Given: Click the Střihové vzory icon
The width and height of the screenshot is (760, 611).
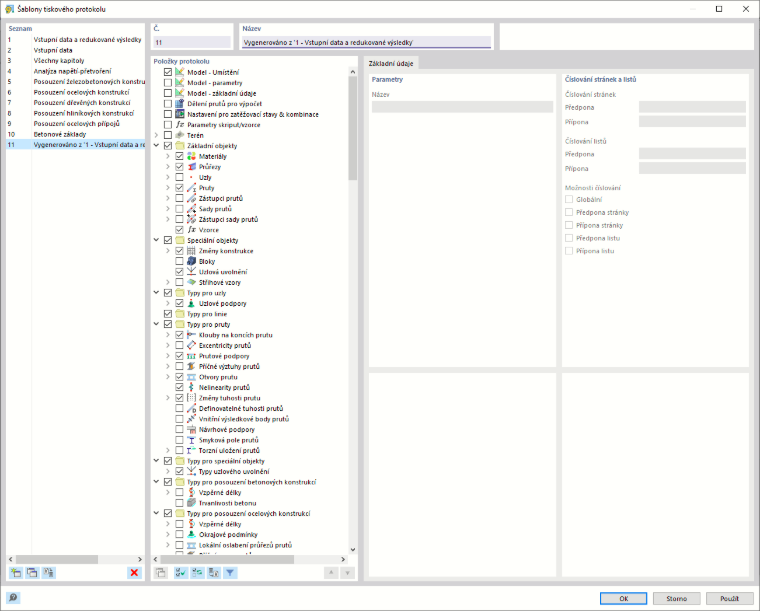Looking at the screenshot, I should click(192, 282).
